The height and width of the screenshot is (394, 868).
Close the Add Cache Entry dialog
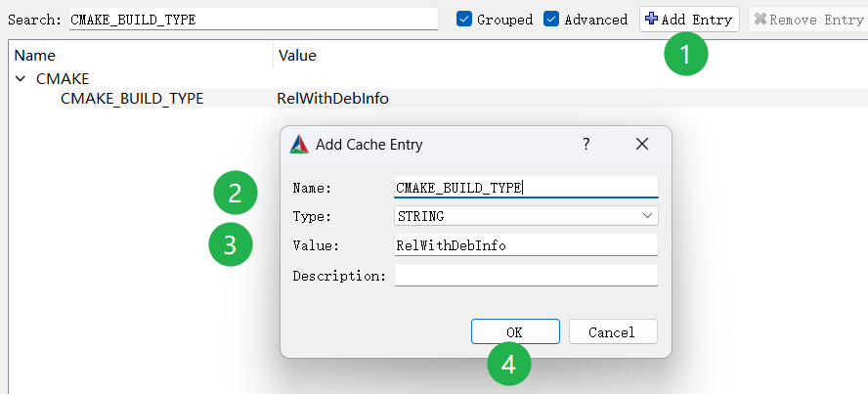pos(642,145)
